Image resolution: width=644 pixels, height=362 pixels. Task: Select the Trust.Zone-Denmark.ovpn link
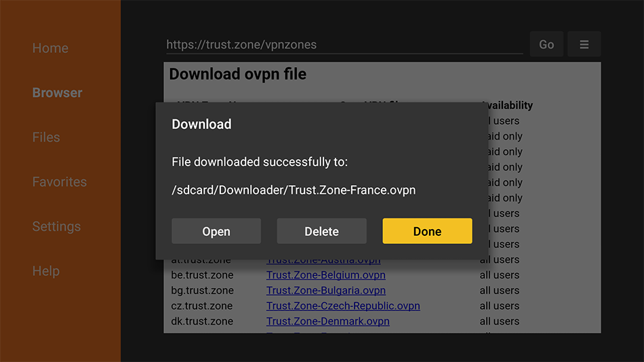pos(327,321)
